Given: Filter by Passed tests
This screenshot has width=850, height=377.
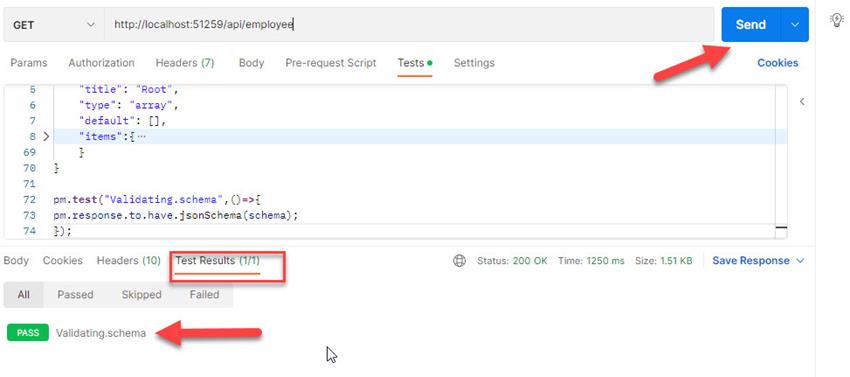Looking at the screenshot, I should click(75, 295).
